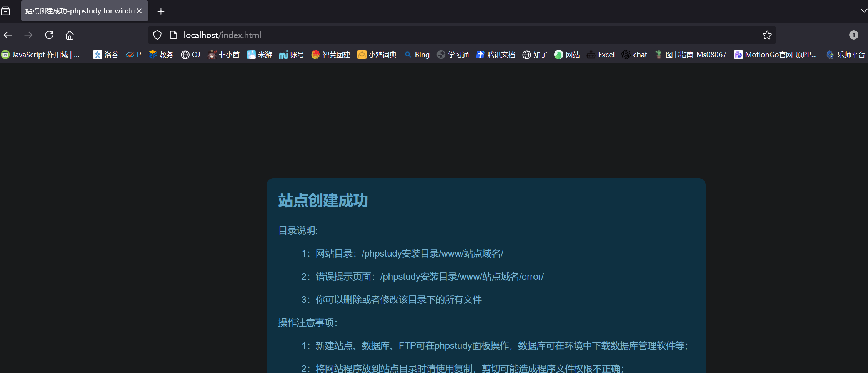868x373 pixels.
Task: Open the 腾讯文档 bookmark
Action: pos(495,55)
